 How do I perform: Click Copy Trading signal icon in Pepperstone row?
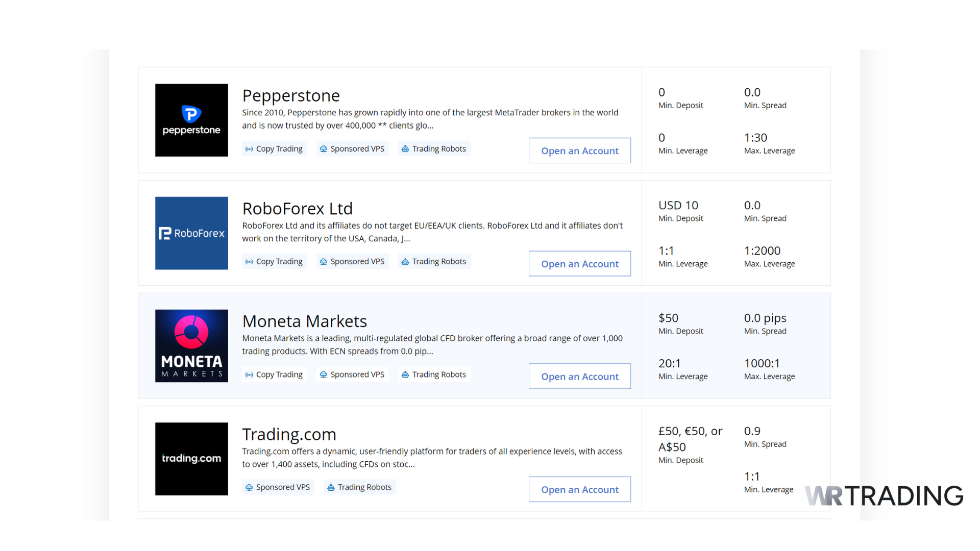tap(249, 149)
